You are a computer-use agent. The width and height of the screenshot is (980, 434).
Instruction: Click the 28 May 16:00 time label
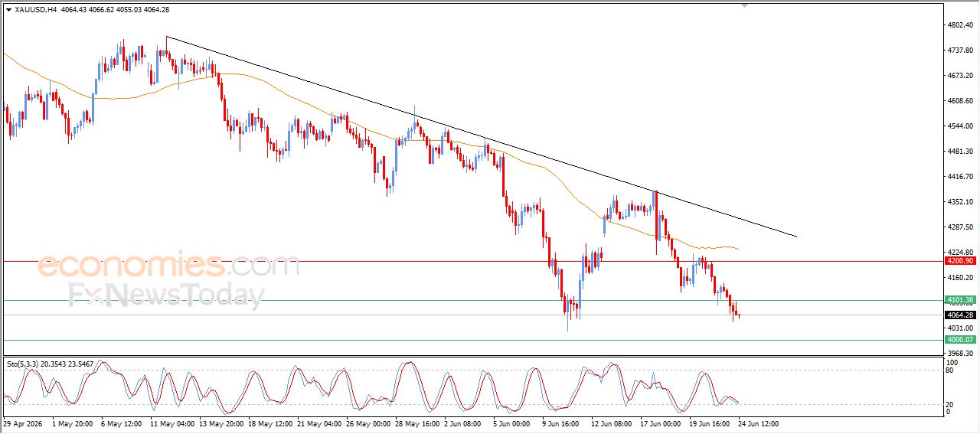(417, 423)
